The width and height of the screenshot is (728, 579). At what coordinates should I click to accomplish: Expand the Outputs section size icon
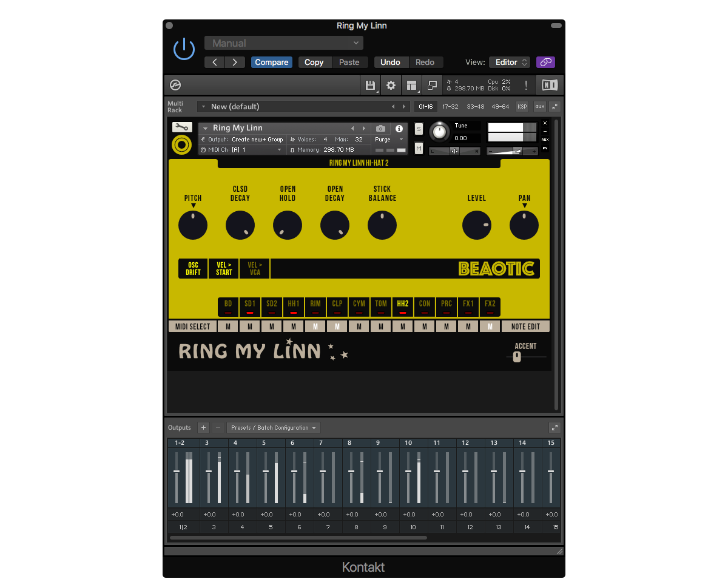(554, 427)
